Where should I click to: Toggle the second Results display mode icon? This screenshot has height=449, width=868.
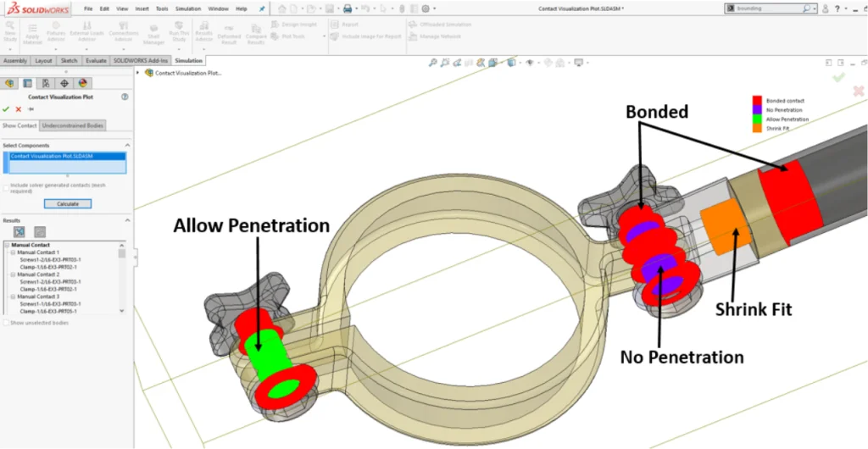point(40,231)
